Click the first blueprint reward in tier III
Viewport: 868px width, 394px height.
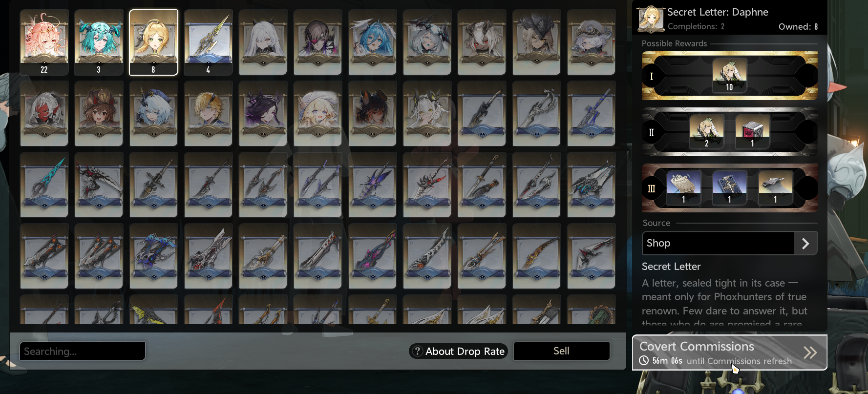pyautogui.click(x=683, y=188)
